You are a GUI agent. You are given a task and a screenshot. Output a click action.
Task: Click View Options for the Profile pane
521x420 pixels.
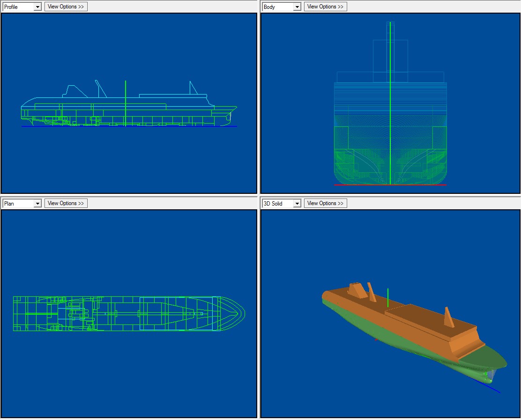pyautogui.click(x=66, y=7)
